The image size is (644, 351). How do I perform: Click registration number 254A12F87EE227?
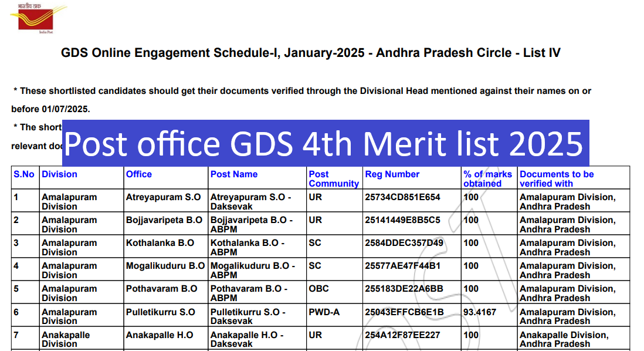pos(402,335)
